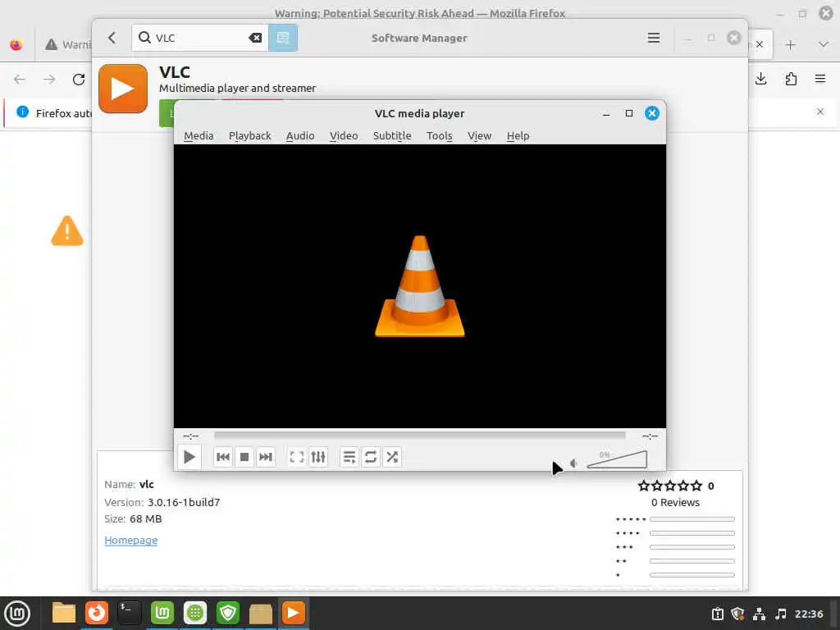
Task: Click the version 3.0.16-1build7 text
Action: [184, 503]
